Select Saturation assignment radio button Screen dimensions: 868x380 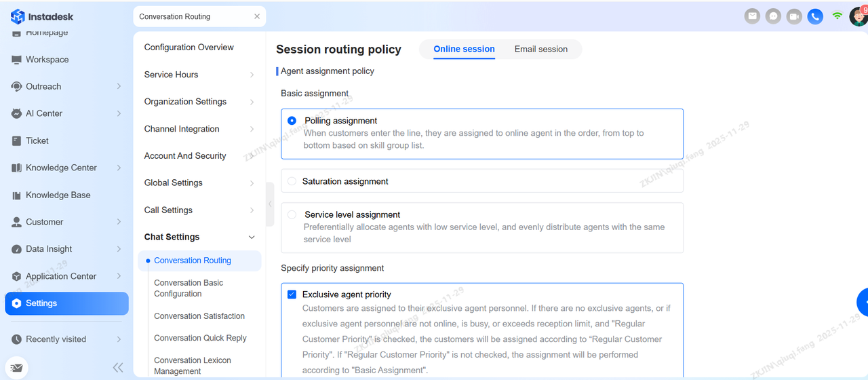coord(292,181)
